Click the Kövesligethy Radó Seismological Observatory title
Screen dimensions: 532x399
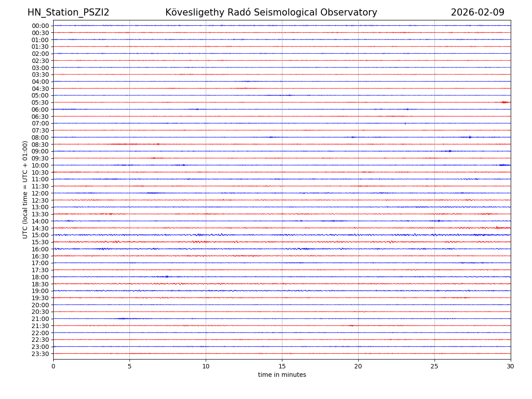(271, 12)
